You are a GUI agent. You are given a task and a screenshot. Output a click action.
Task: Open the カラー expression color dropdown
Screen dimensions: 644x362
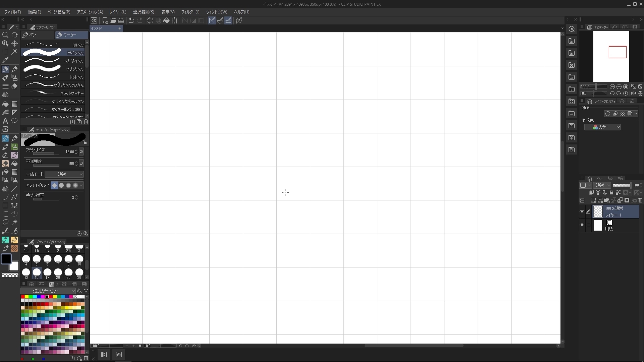603,127
